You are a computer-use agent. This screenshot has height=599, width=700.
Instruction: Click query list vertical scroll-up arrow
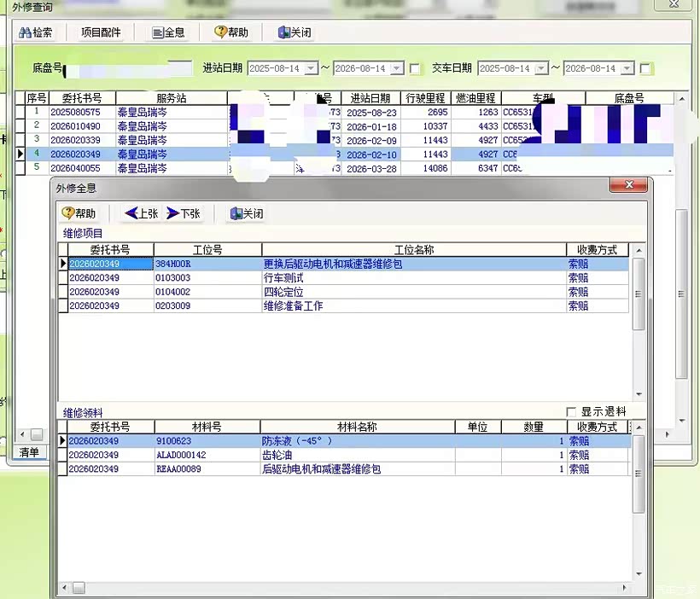coord(682,98)
